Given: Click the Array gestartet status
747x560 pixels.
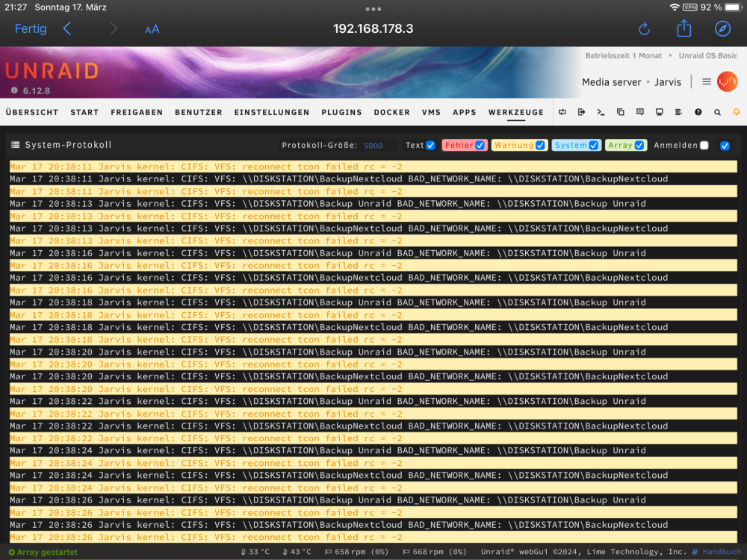Looking at the screenshot, I should tap(43, 552).
